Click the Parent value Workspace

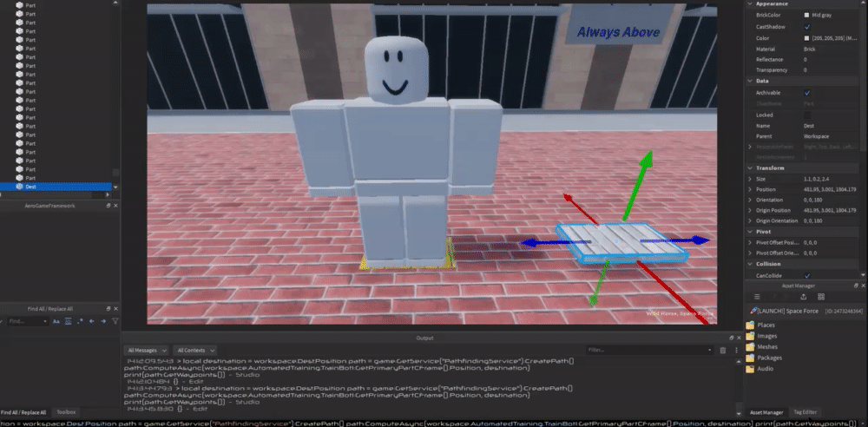817,136
